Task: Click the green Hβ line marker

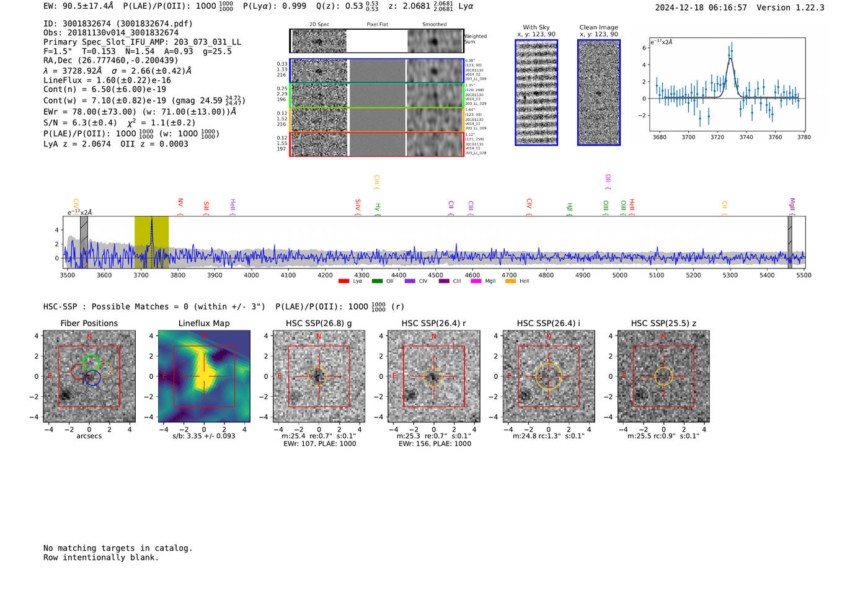Action: coord(569,209)
